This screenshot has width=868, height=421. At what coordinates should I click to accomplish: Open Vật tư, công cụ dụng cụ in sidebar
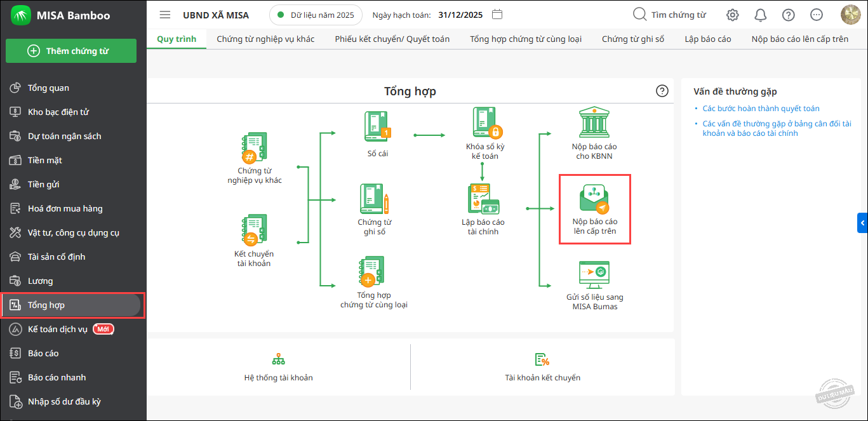(x=73, y=233)
